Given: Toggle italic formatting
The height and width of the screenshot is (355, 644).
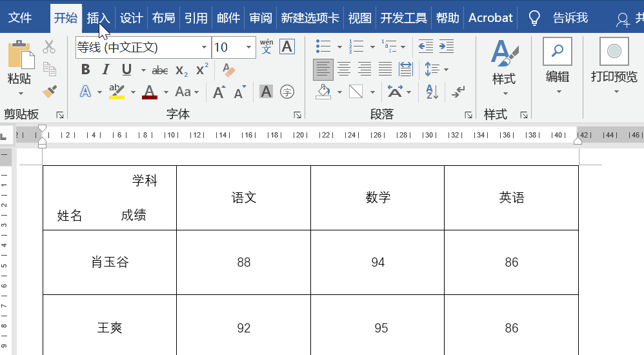Looking at the screenshot, I should coord(106,70).
